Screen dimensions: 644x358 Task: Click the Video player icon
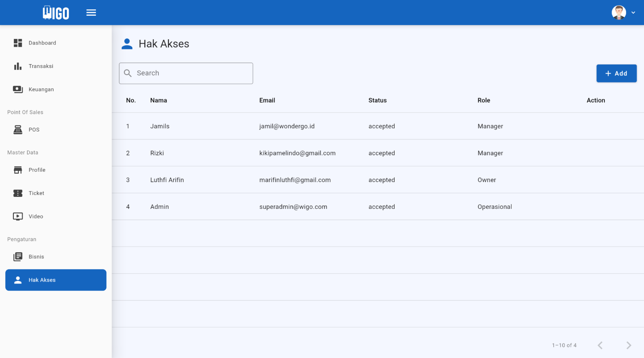18,216
